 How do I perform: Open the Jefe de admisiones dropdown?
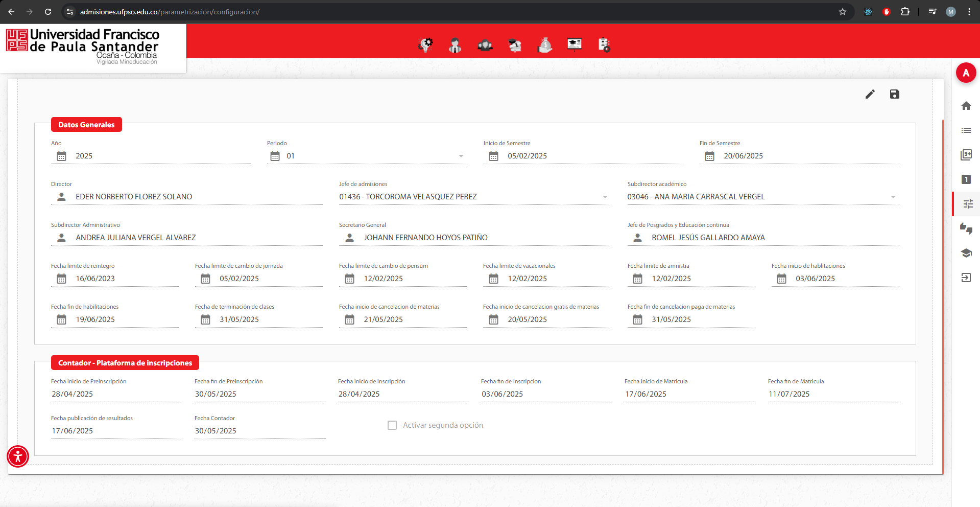[x=605, y=197]
